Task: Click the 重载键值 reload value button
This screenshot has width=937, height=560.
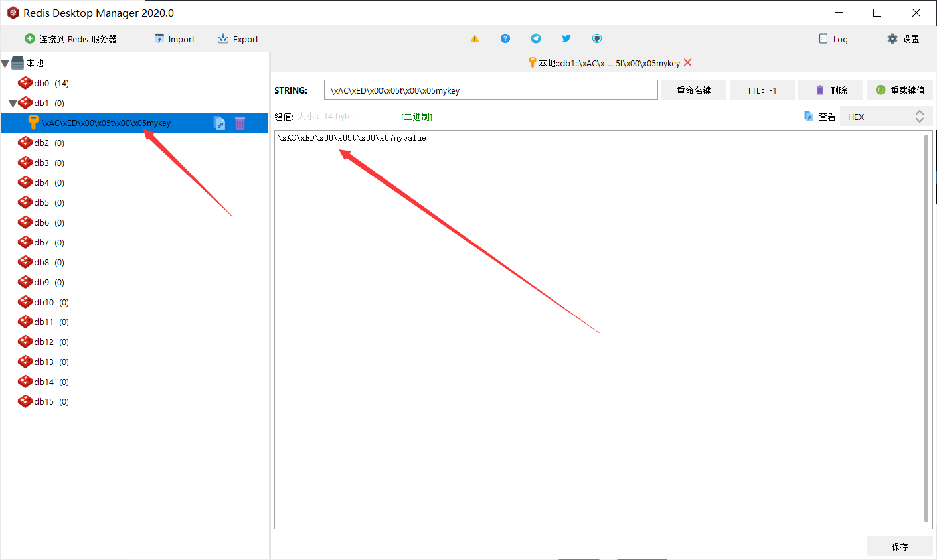Action: [x=900, y=90]
